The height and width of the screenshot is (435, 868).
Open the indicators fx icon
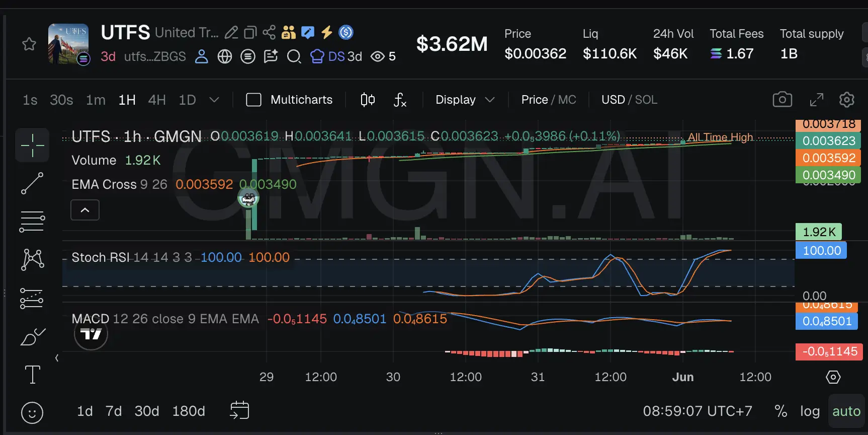(400, 100)
